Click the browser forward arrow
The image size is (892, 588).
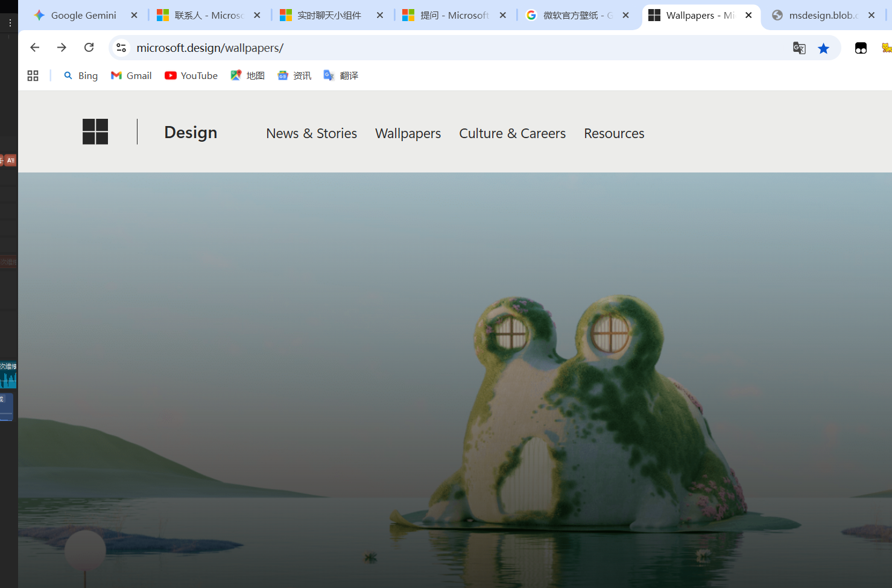click(x=62, y=48)
